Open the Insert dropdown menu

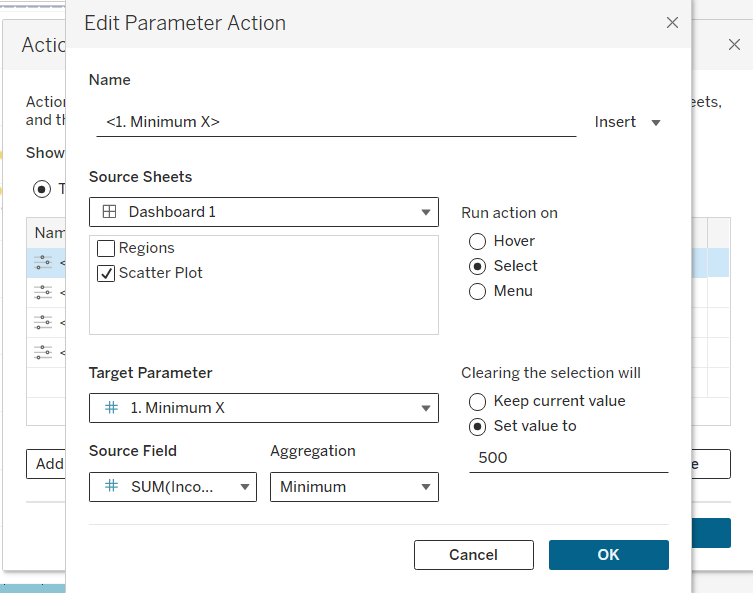coord(629,122)
